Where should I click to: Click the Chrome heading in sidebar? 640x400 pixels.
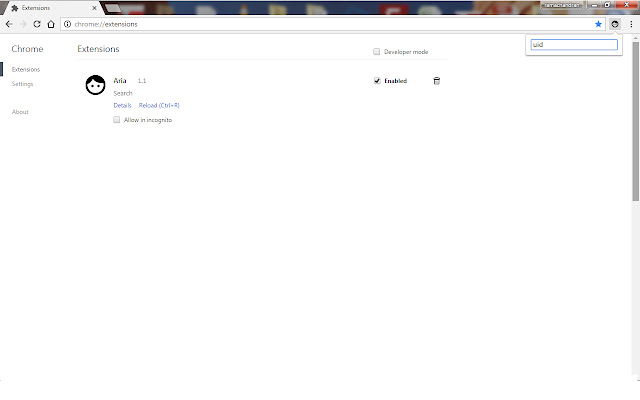(x=27, y=49)
